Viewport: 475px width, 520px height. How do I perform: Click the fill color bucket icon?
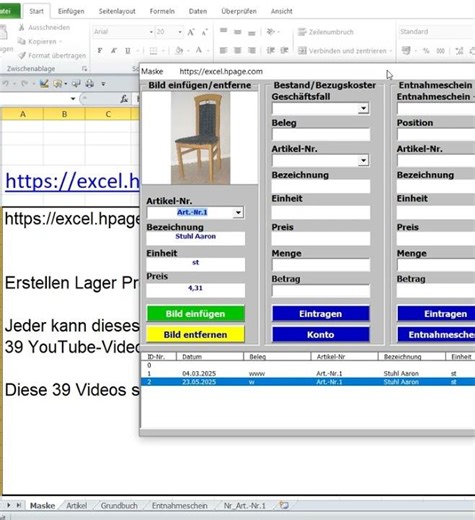179,51
